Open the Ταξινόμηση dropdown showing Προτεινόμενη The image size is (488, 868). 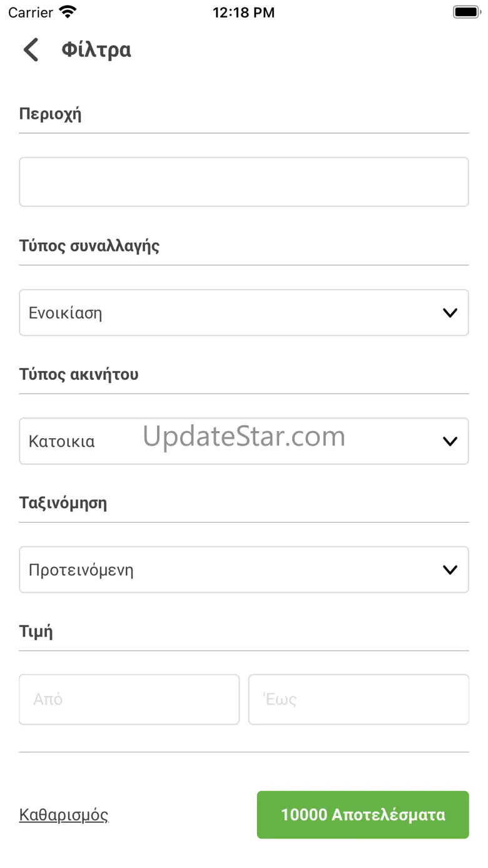244,569
